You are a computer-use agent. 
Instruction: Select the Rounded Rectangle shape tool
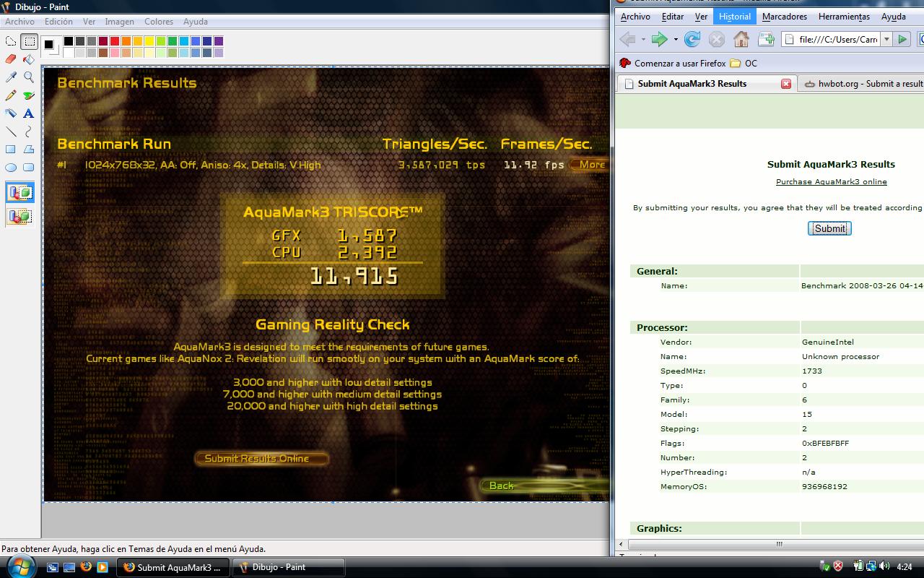point(29,168)
